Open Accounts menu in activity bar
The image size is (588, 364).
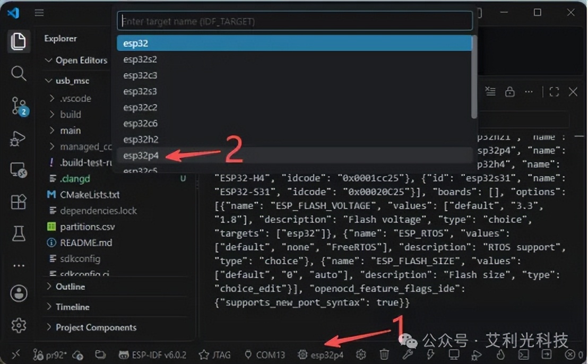click(x=19, y=293)
